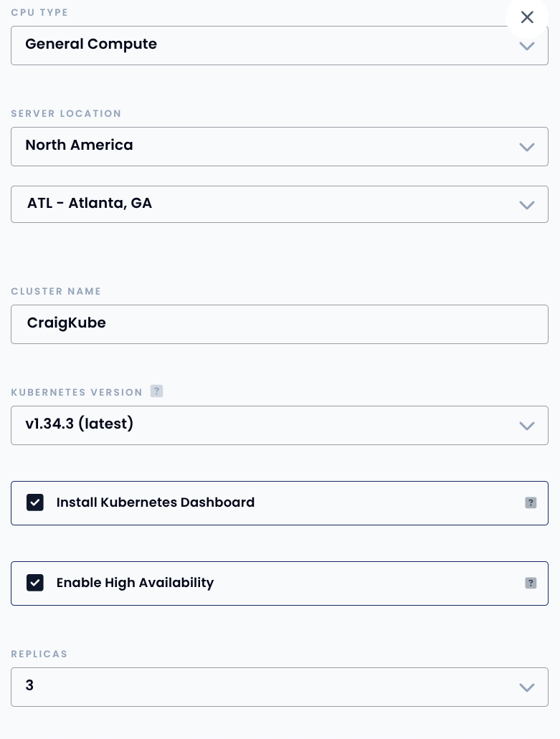Click the Enable High Availability label
This screenshot has height=739, width=560.
135,583
